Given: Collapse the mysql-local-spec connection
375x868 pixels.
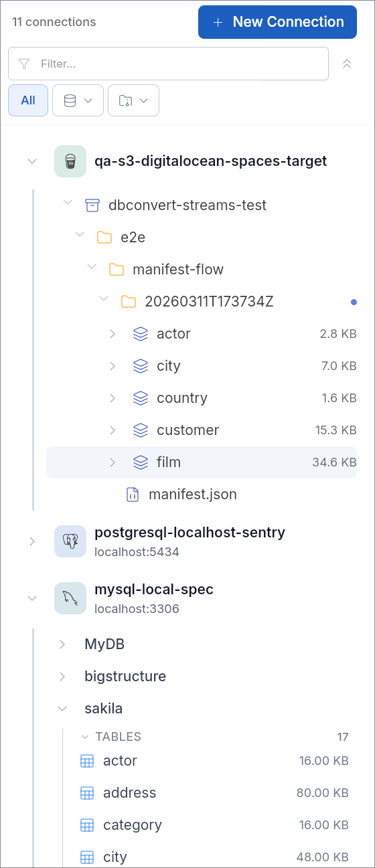Looking at the screenshot, I should tap(32, 598).
